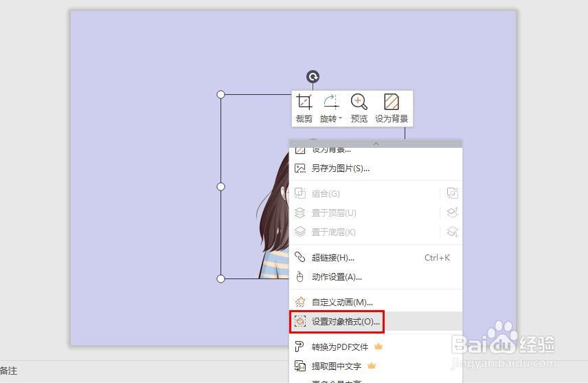Click the group icon beside 组合(G)

300,193
